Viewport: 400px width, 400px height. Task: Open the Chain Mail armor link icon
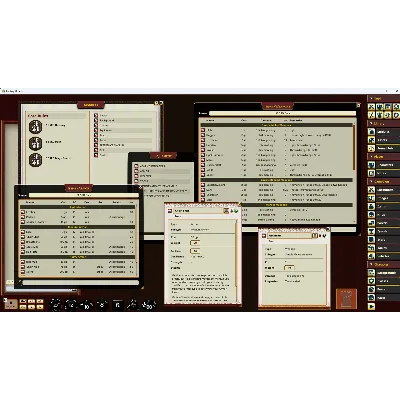(x=23, y=267)
